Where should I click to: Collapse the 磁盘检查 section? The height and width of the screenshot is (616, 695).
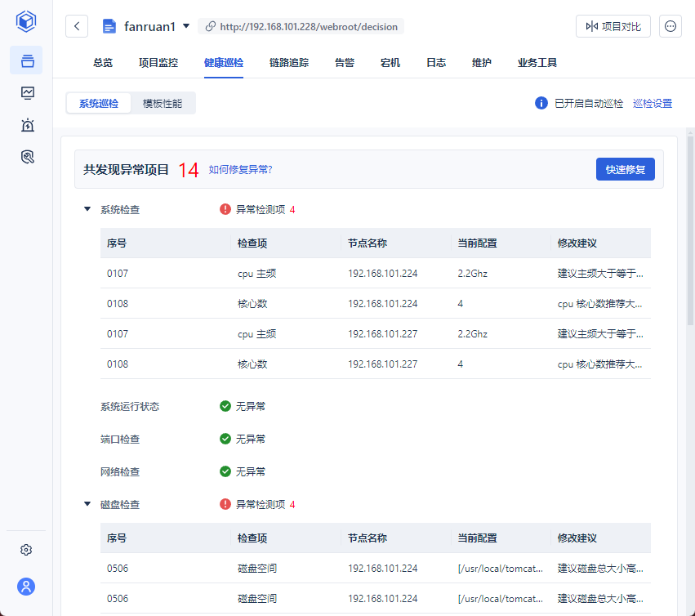click(x=87, y=504)
